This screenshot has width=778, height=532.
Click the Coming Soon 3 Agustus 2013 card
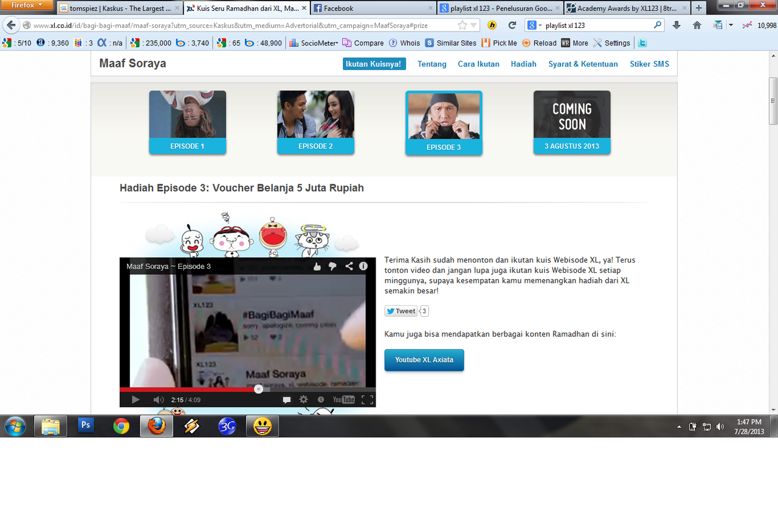tap(572, 122)
